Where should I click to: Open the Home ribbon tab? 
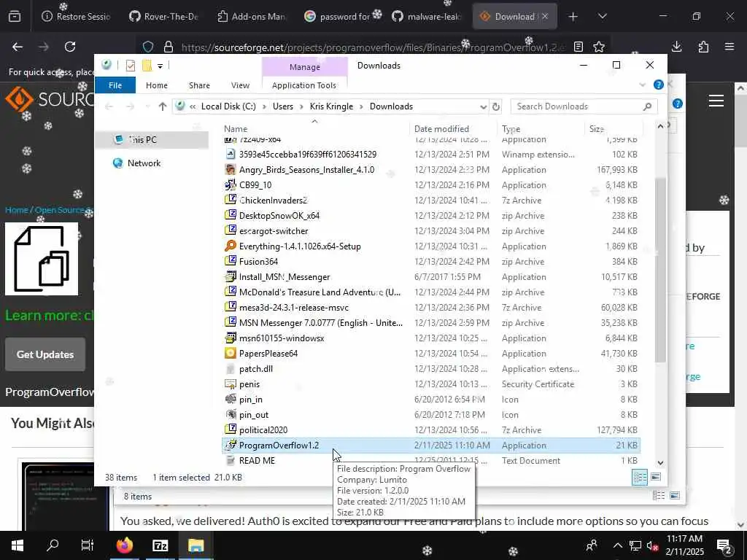pos(157,85)
